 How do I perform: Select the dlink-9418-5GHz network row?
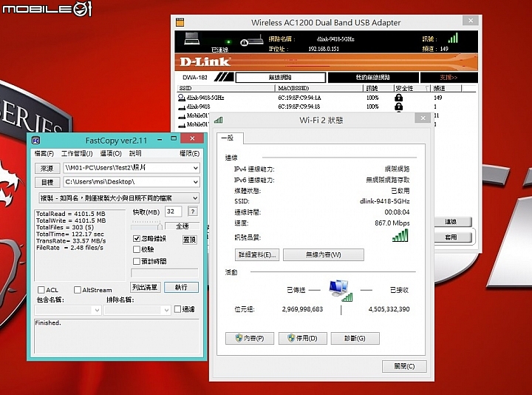click(x=326, y=98)
